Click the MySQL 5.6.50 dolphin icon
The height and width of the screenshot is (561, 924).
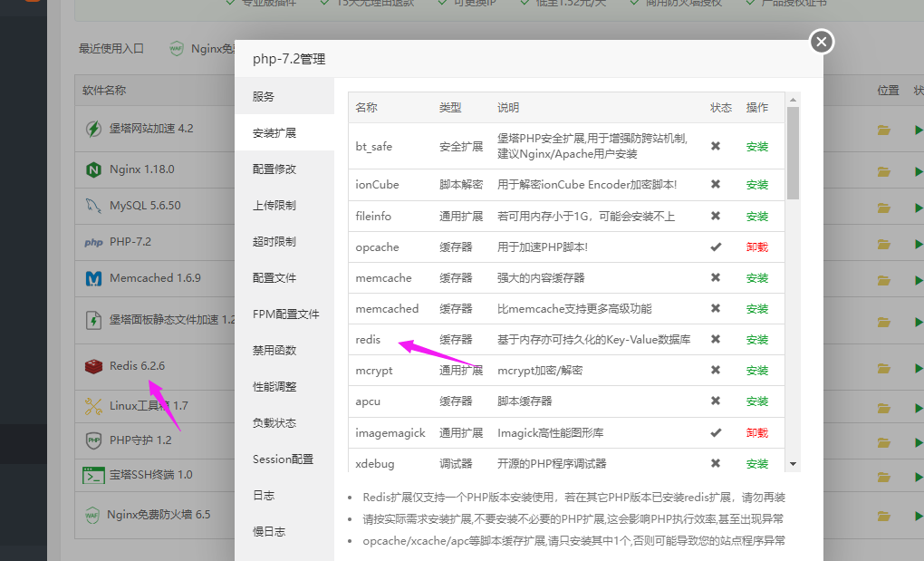point(93,206)
